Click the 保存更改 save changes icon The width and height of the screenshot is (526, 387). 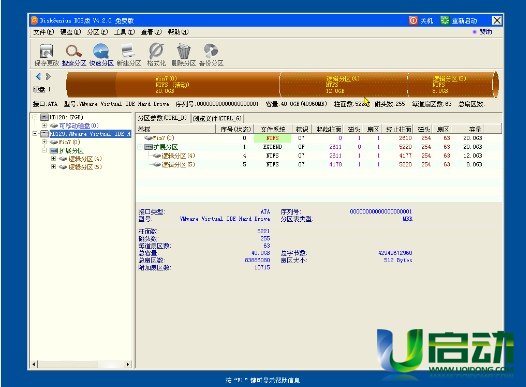(47, 55)
